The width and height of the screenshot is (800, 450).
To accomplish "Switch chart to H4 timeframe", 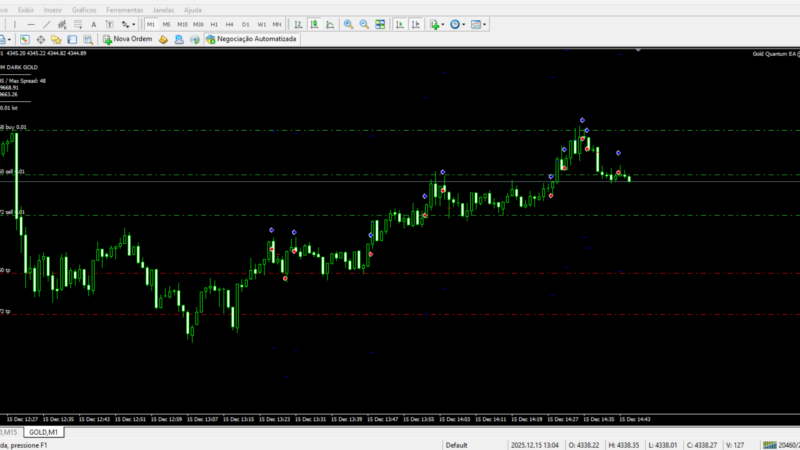I will pyautogui.click(x=230, y=24).
